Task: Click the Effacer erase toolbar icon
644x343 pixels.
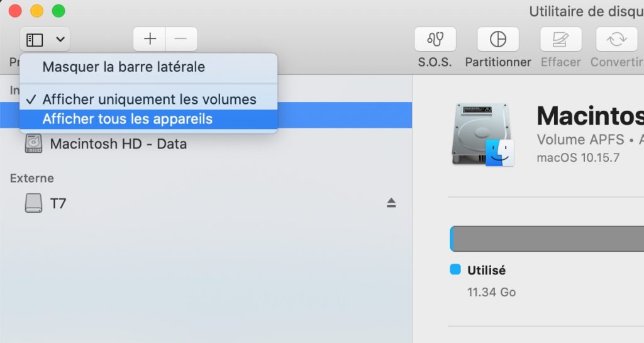Action: click(x=560, y=40)
